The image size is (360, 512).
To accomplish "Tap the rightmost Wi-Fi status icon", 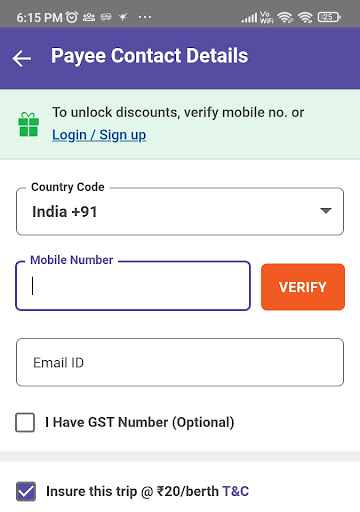I will pos(305,17).
